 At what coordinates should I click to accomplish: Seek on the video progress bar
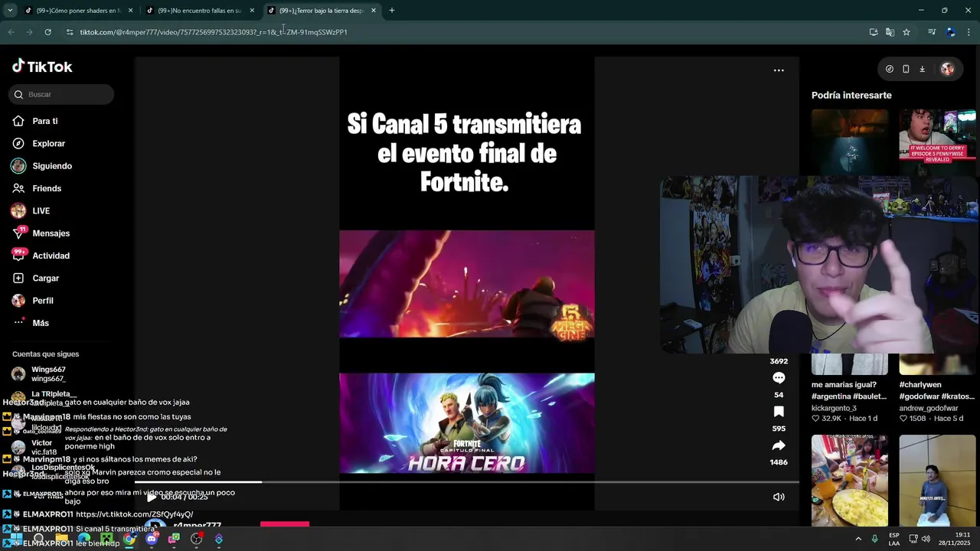(x=467, y=482)
